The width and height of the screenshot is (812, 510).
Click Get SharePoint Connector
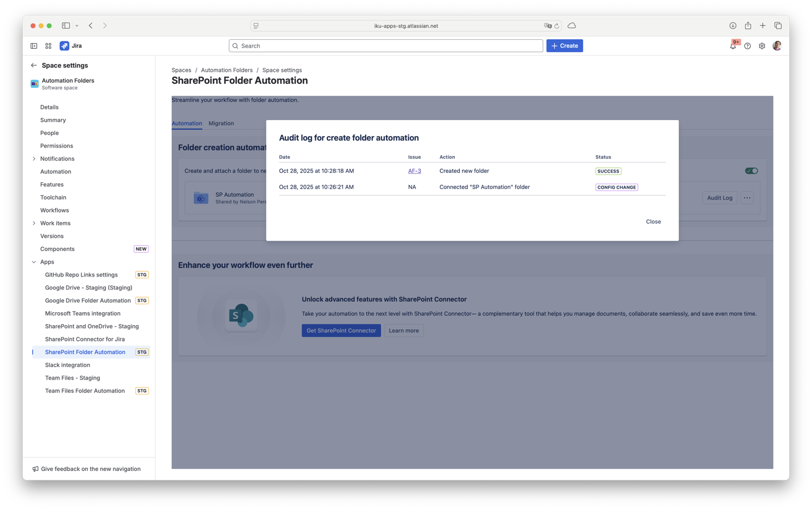tap(341, 330)
